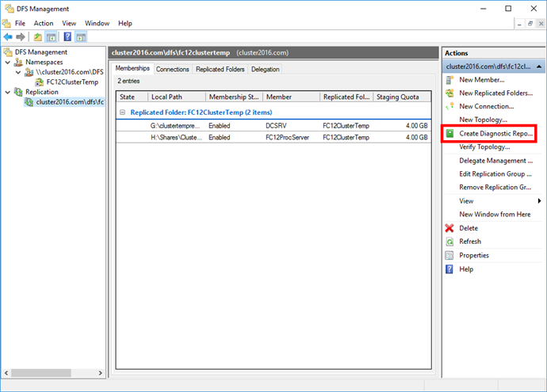Click Verify Topology... action
547x392 pixels.
[484, 147]
